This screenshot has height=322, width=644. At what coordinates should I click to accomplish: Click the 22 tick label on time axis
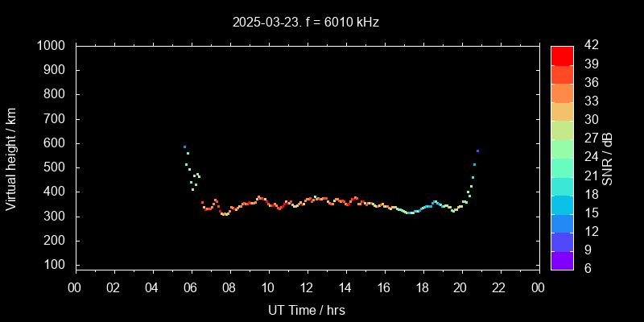click(499, 287)
